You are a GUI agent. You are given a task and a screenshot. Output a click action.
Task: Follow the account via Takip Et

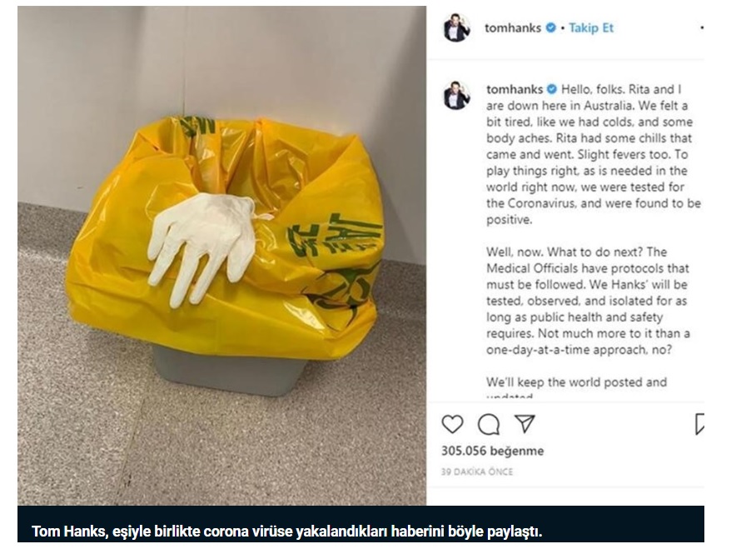coord(591,28)
